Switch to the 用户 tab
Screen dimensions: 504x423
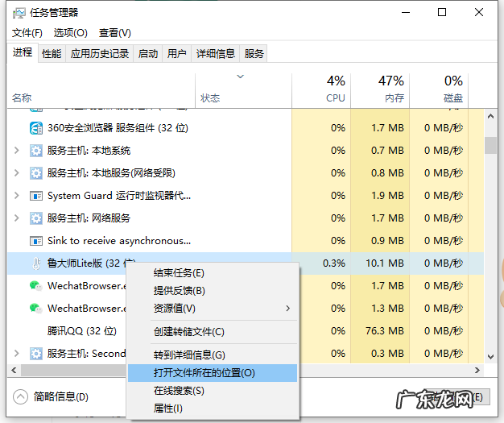coord(177,53)
